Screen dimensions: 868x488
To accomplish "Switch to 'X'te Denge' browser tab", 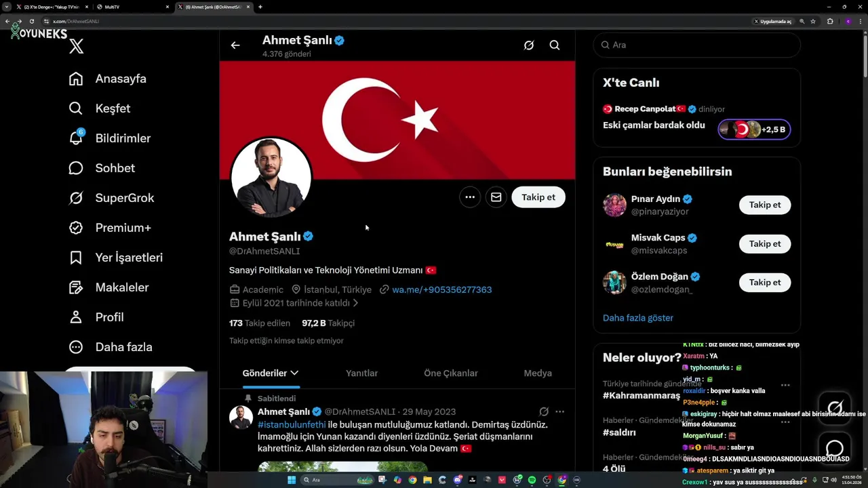I will click(x=53, y=7).
